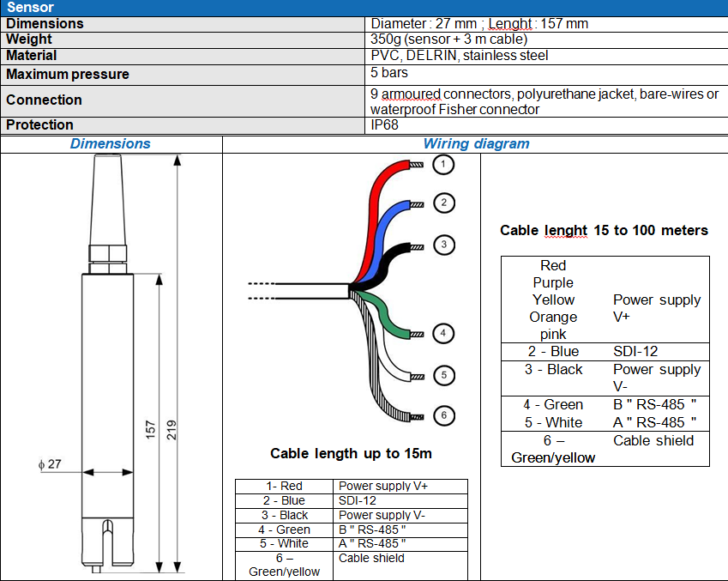Select the circled number 5 wire label
The height and width of the screenshot is (581, 728).
(x=442, y=375)
